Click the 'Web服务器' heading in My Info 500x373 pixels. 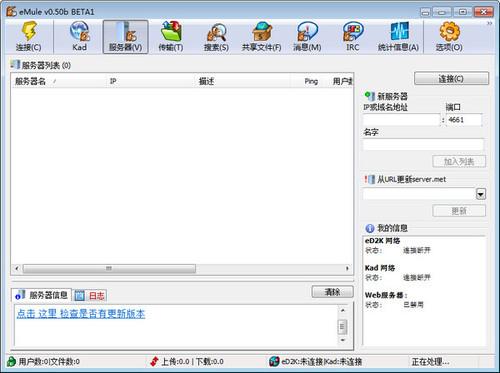coord(386,295)
